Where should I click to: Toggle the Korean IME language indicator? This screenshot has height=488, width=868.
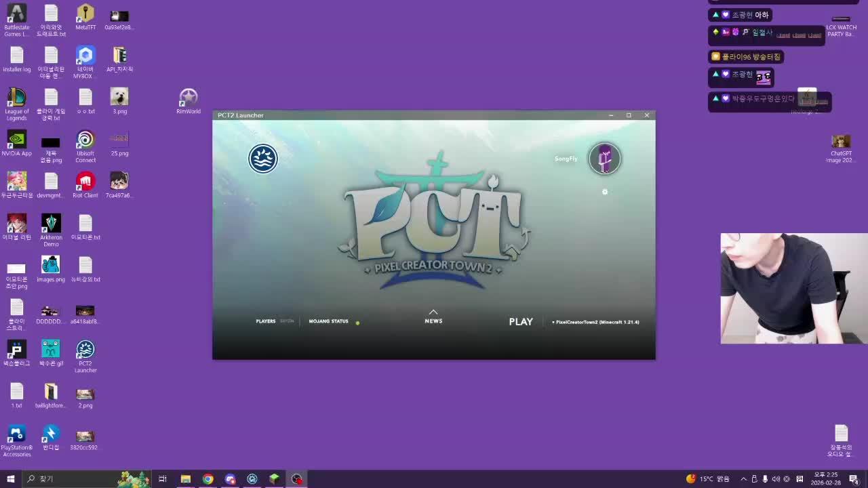click(x=800, y=479)
